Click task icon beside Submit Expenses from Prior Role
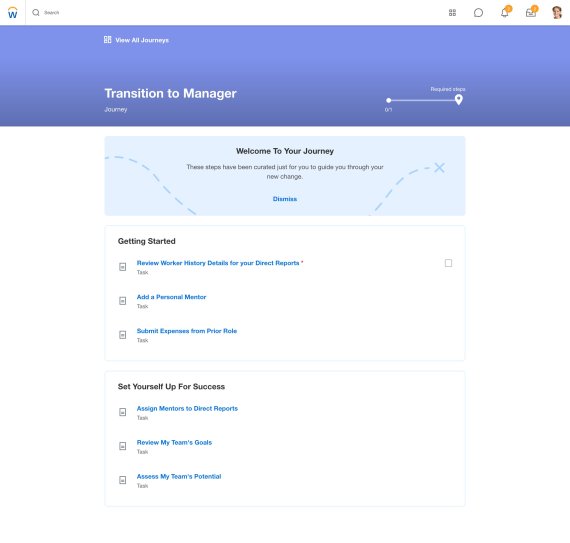This screenshot has width=570, height=543. click(123, 335)
